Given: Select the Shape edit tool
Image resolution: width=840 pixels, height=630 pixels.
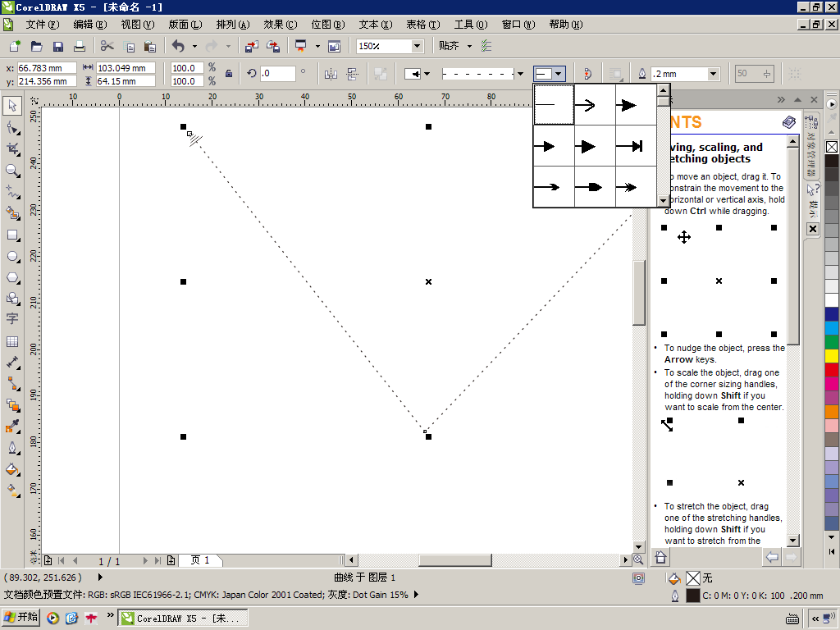Looking at the screenshot, I should (12, 127).
